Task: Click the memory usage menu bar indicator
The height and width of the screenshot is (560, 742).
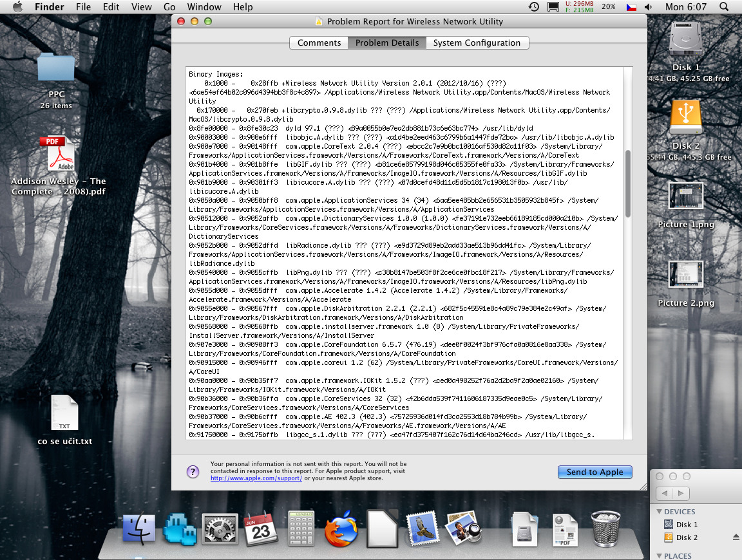Action: pyautogui.click(x=579, y=6)
